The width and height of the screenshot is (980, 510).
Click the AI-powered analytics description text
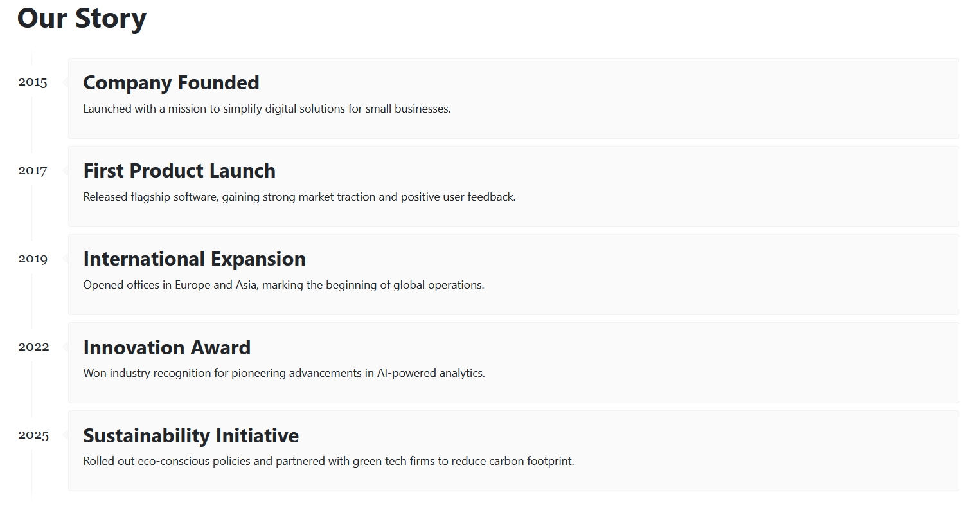click(283, 373)
